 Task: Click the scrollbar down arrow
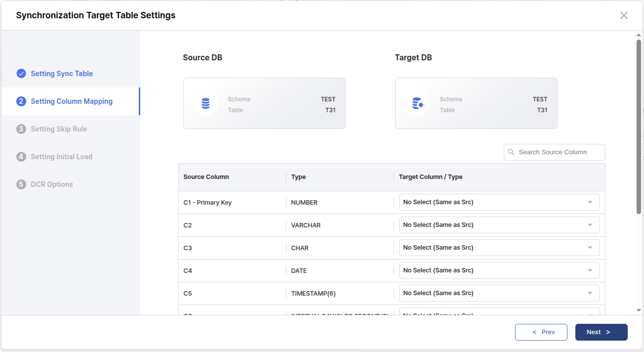coord(639,310)
